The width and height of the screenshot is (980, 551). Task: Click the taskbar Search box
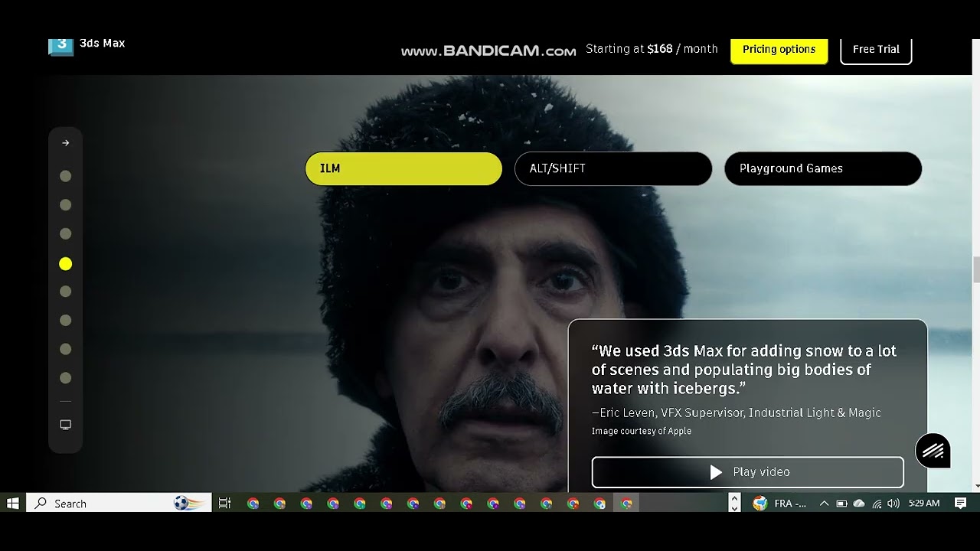click(119, 504)
